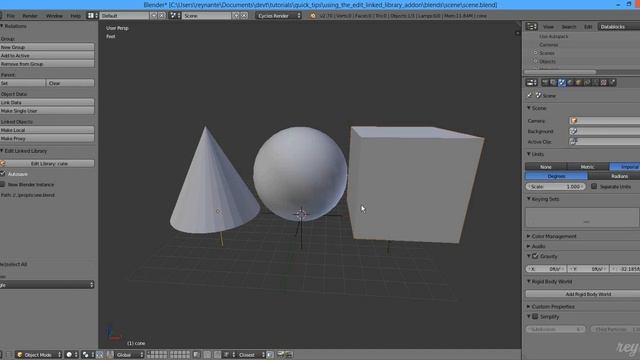
Task: Select Degrees for rotation units
Action: pyautogui.click(x=556, y=176)
